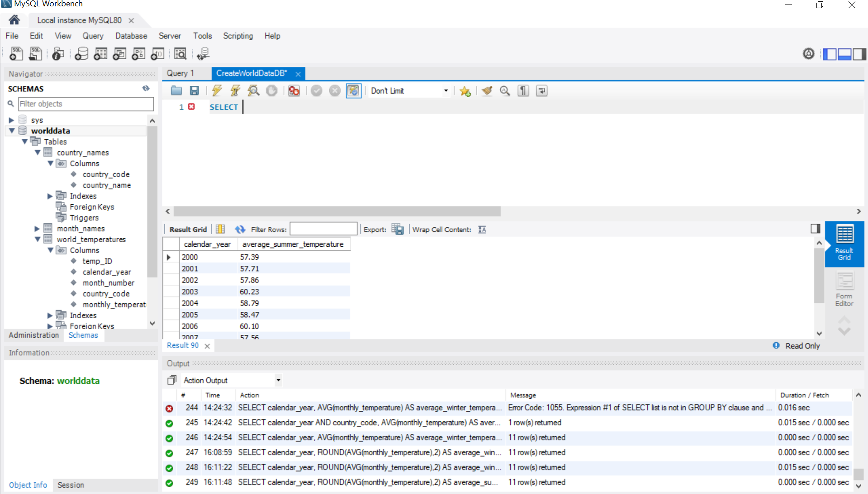Execute statement under cursor icon
Viewport: 868px width, 494px height.
[235, 91]
